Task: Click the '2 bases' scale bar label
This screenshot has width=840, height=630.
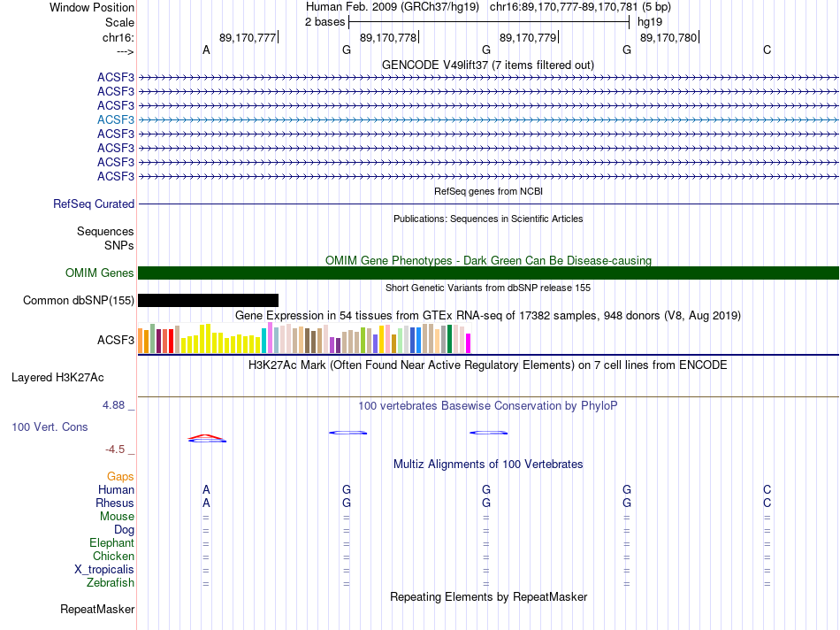Action: click(x=325, y=22)
